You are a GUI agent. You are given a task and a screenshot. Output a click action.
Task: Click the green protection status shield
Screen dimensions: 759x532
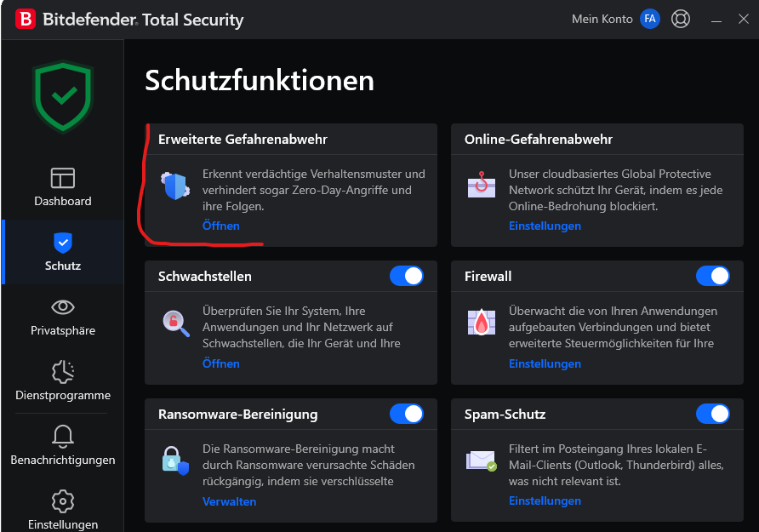pos(62,96)
